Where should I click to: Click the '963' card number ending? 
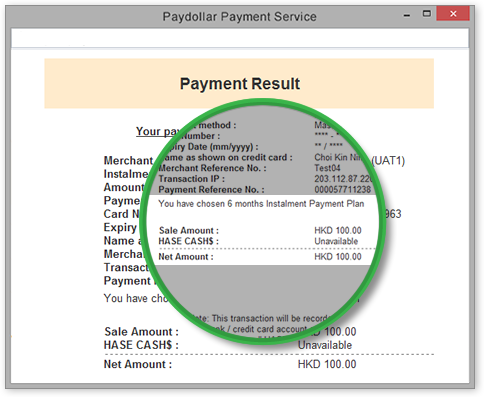tap(393, 214)
